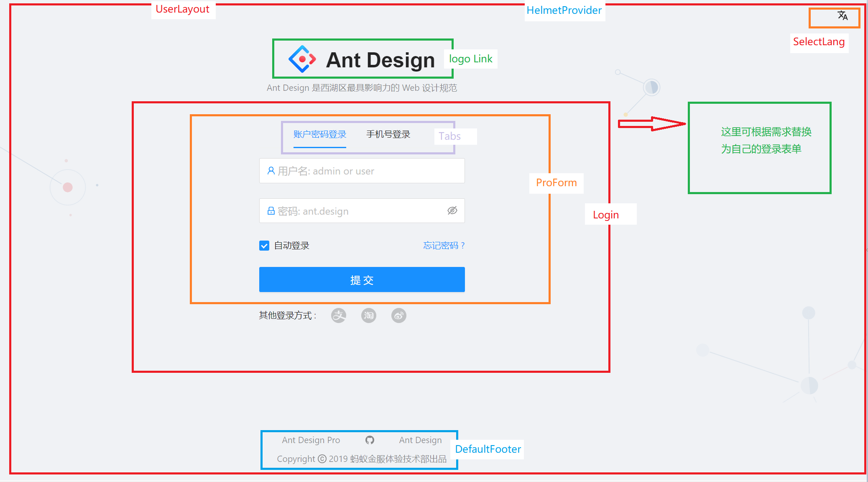Switch to 账户密码登录 tab

320,134
